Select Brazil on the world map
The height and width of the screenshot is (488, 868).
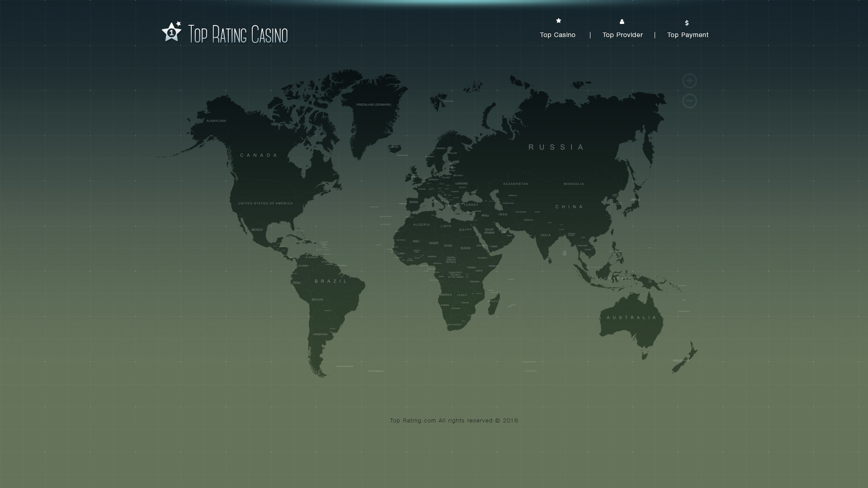coord(331,281)
